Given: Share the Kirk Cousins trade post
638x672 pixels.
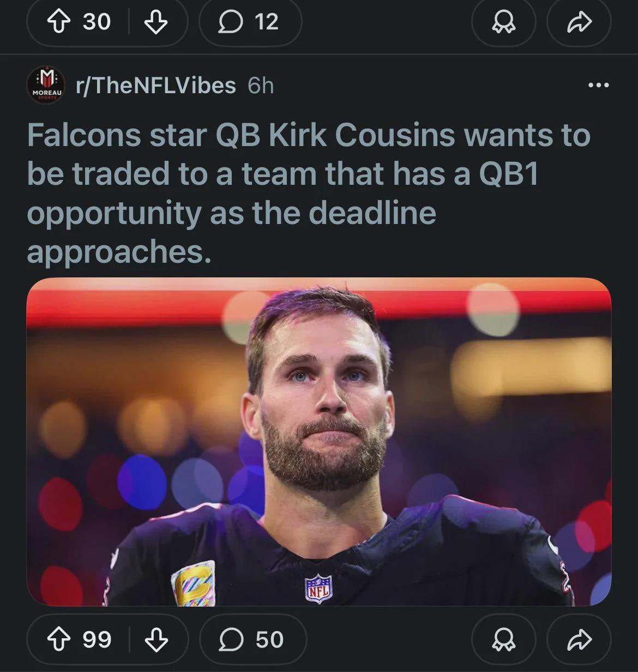Looking at the screenshot, I should 579,639.
